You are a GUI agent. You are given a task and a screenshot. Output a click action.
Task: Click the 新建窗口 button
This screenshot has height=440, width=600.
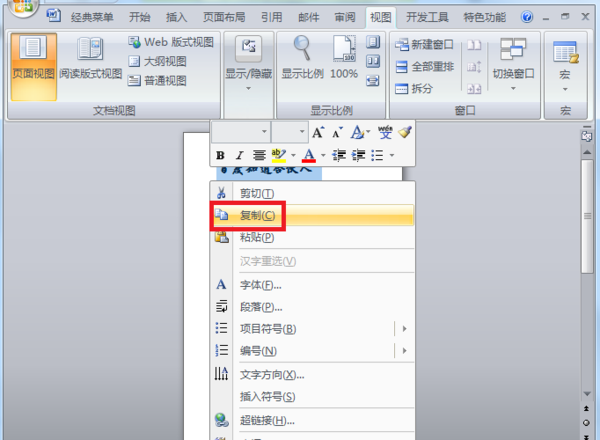pos(424,44)
